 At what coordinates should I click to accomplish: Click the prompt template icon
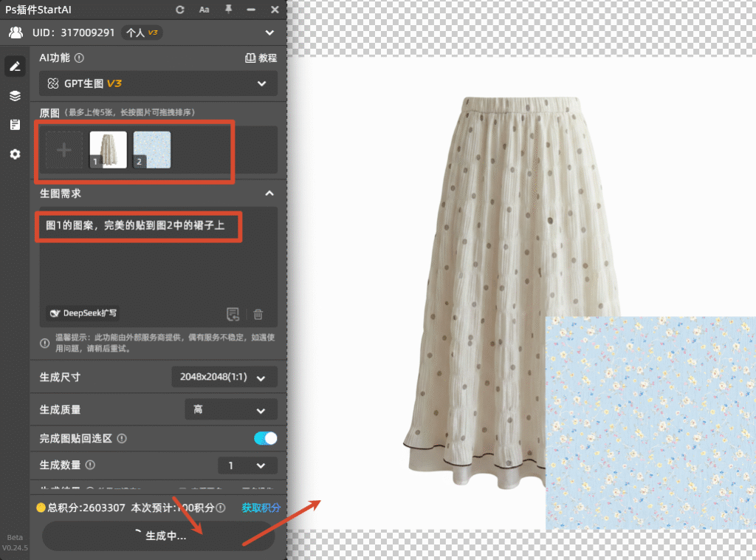[x=233, y=314]
